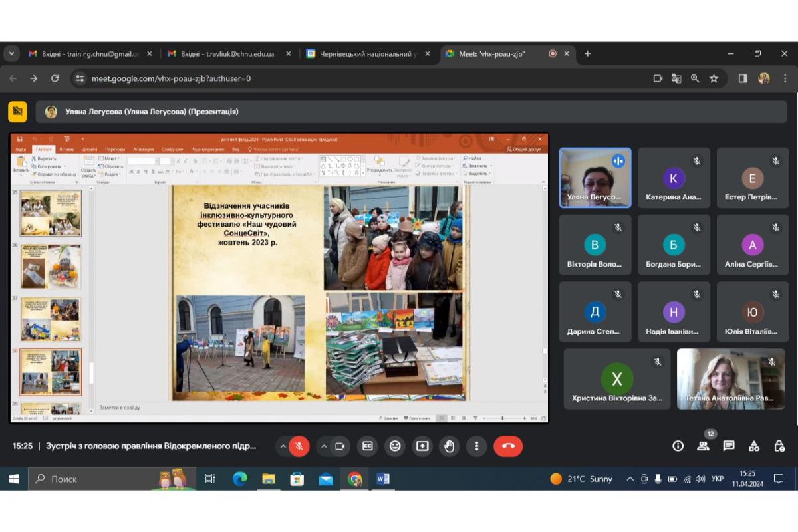The width and height of the screenshot is (798, 532).
Task: Leave the call with red hang-up button
Action: 508,446
